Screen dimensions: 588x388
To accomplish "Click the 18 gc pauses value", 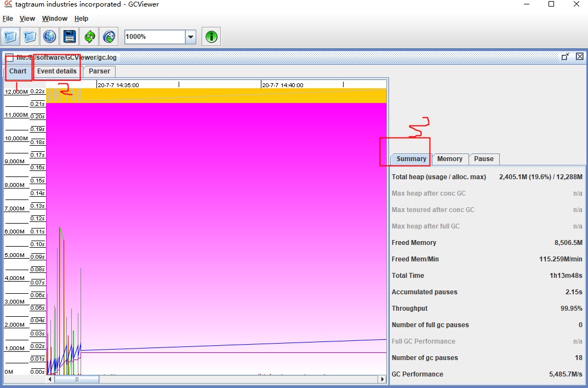I will (579, 358).
